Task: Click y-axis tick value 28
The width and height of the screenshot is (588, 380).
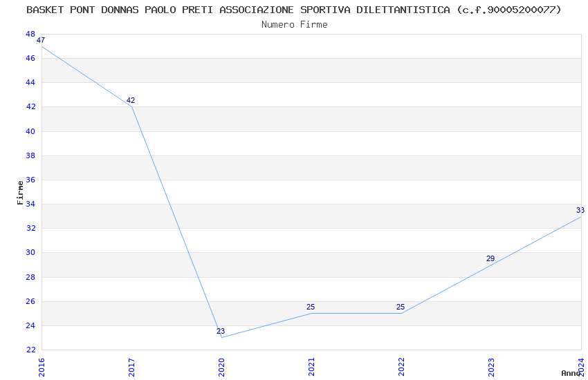Action: [30, 277]
